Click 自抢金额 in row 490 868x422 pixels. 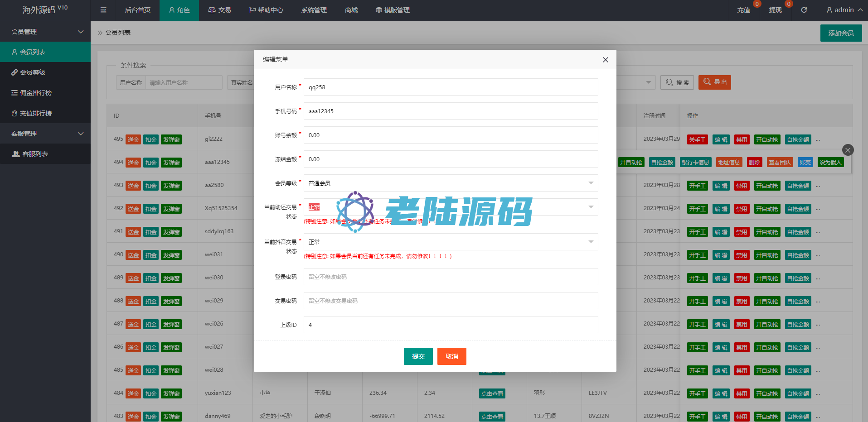(798, 255)
